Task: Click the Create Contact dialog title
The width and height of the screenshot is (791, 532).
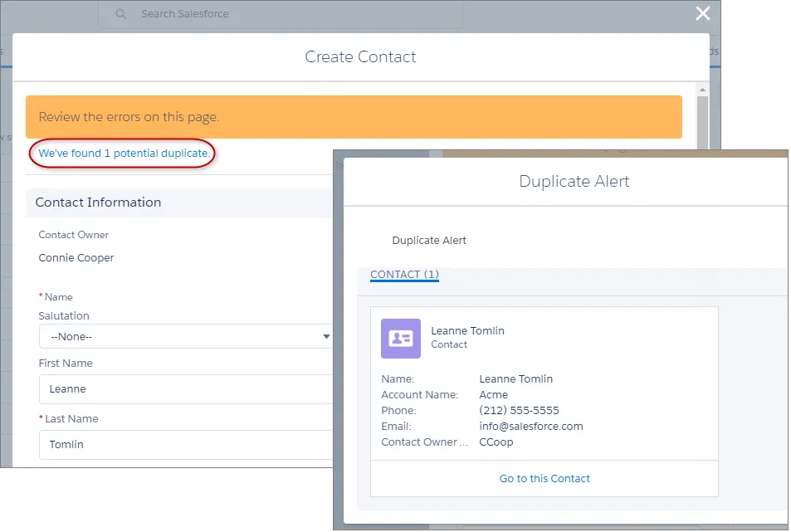Action: (x=360, y=57)
